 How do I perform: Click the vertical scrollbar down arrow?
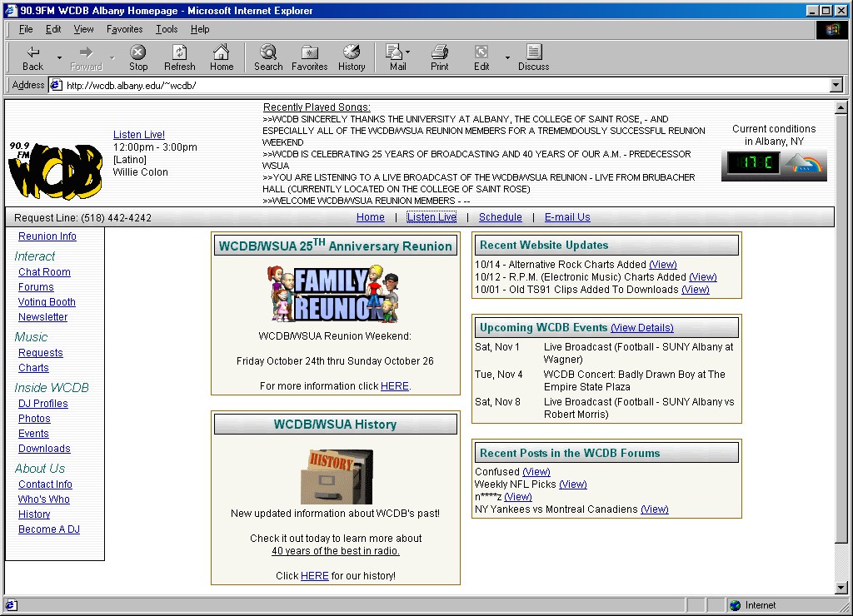pos(841,588)
